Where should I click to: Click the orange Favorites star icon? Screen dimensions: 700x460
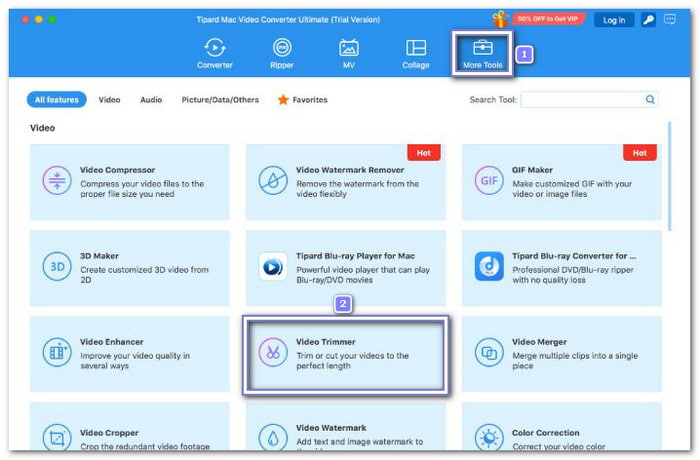(x=283, y=100)
